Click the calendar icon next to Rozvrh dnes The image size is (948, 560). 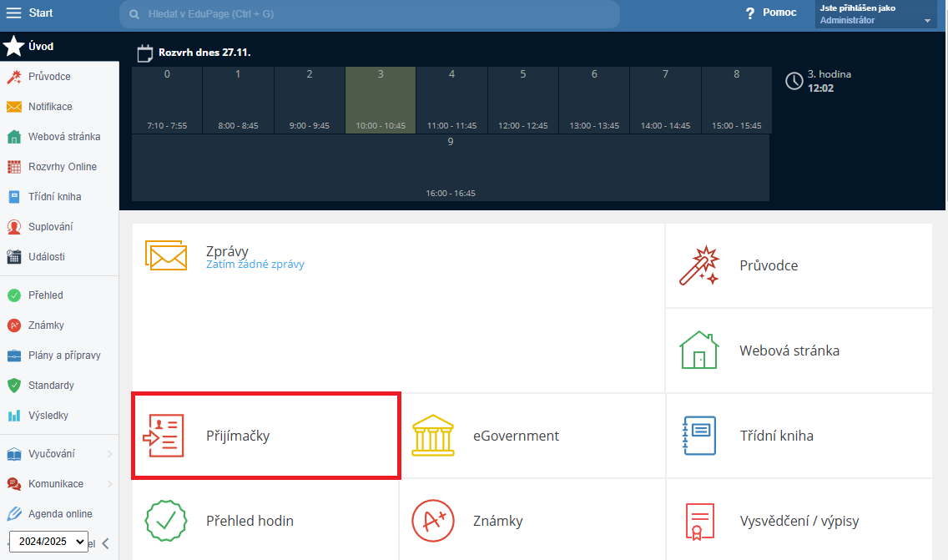(x=145, y=53)
